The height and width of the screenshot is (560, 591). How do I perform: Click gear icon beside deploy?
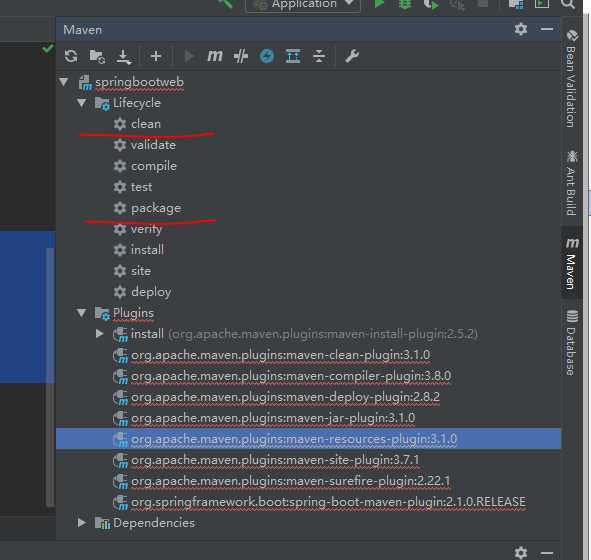coord(120,292)
